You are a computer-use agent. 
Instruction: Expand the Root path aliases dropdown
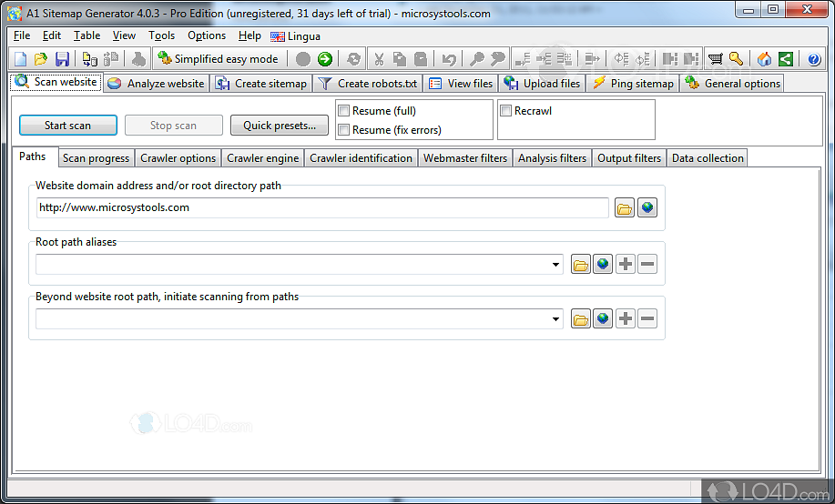click(x=555, y=265)
